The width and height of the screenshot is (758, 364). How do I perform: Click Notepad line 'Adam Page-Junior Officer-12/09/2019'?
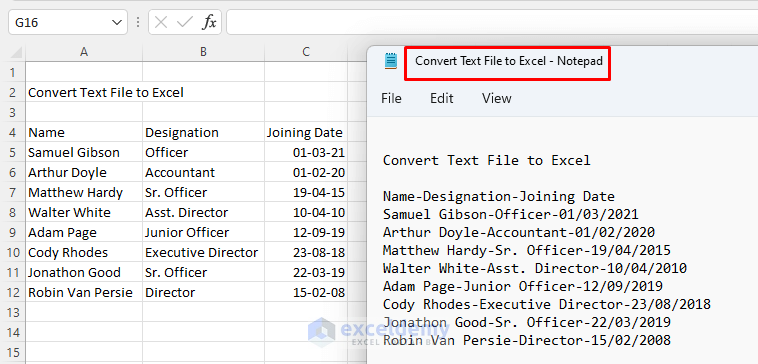click(523, 286)
